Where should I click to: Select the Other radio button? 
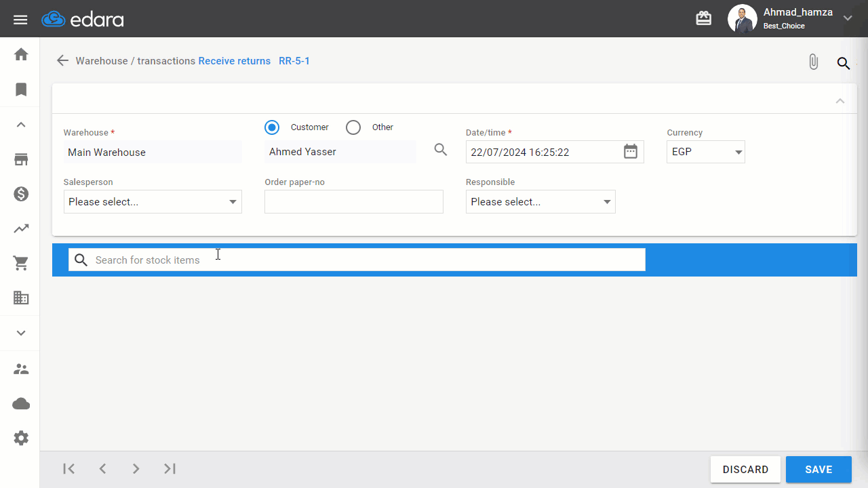353,127
